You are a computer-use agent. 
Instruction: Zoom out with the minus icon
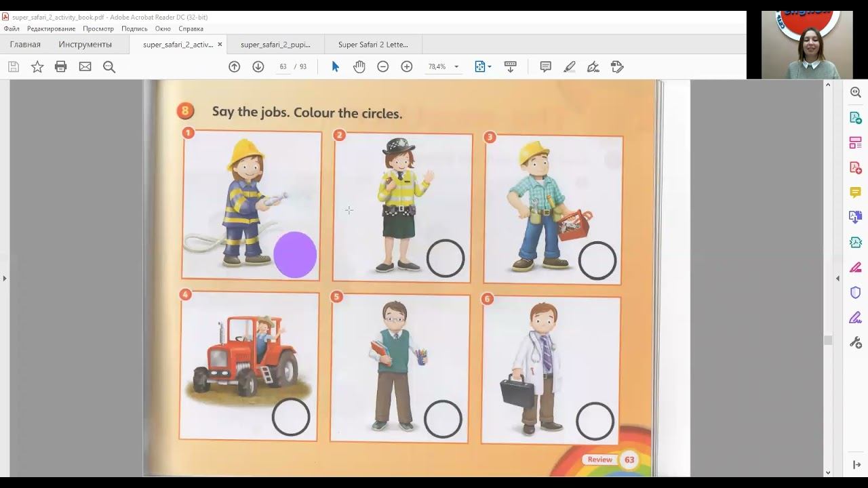coord(383,66)
